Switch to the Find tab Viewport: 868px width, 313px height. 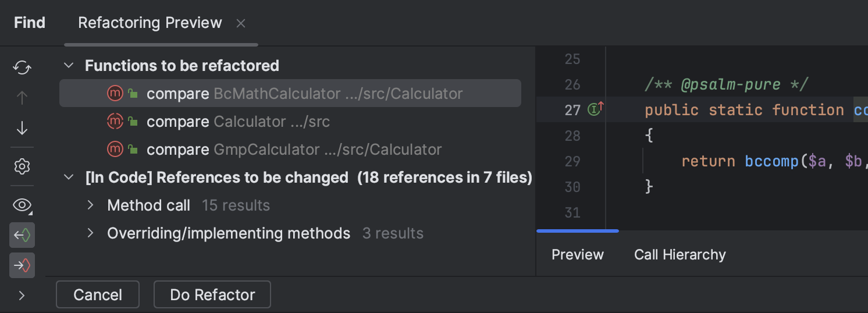(x=30, y=23)
